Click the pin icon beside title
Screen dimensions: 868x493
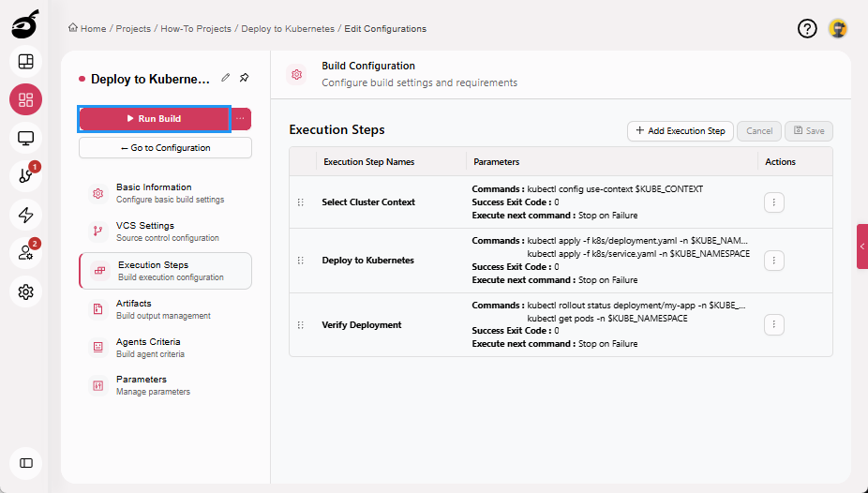(x=244, y=78)
